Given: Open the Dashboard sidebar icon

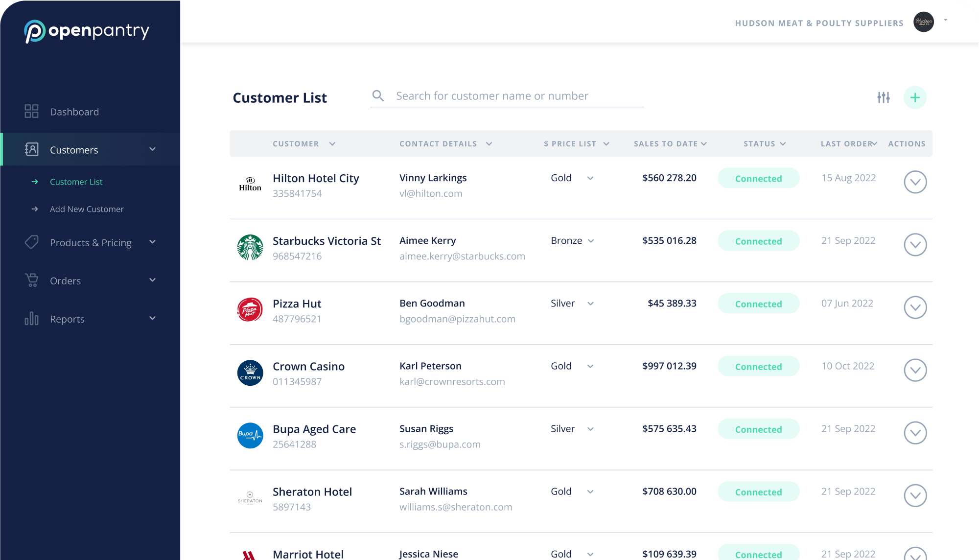Looking at the screenshot, I should [x=31, y=111].
